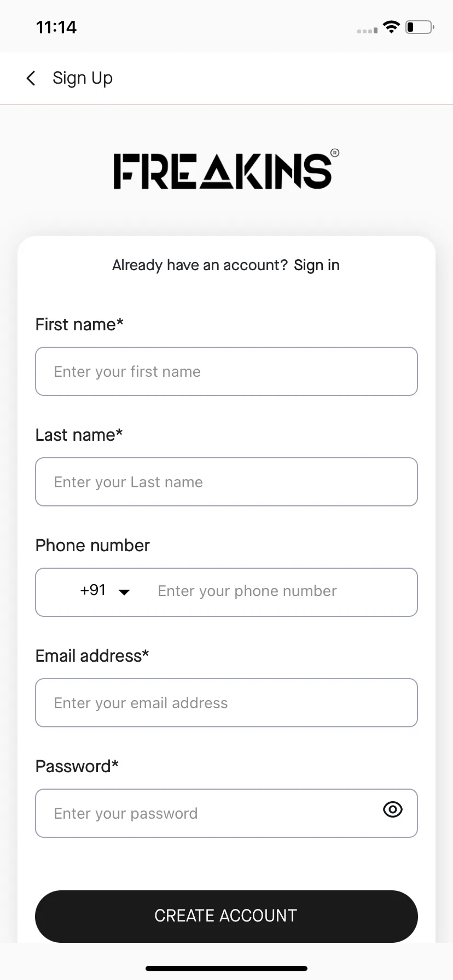The height and width of the screenshot is (980, 453).
Task: Submit with the CREATE ACCOUNT button
Action: (226, 916)
